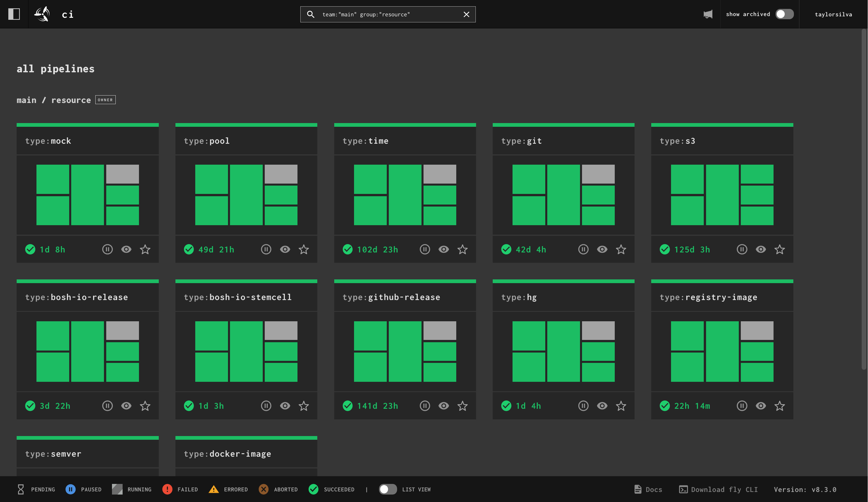Open the type:github-release job preview thumbnail
The image size is (868, 502).
pos(405,351)
